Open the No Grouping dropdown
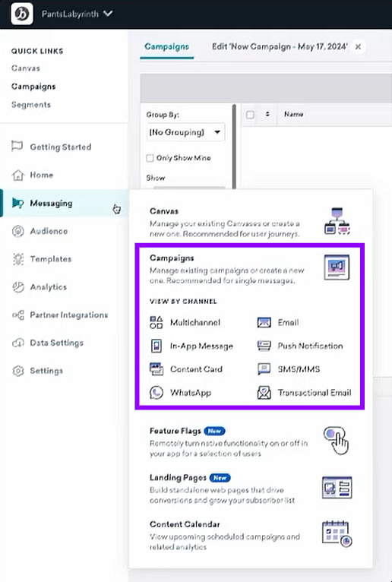392x582 pixels. (185, 132)
